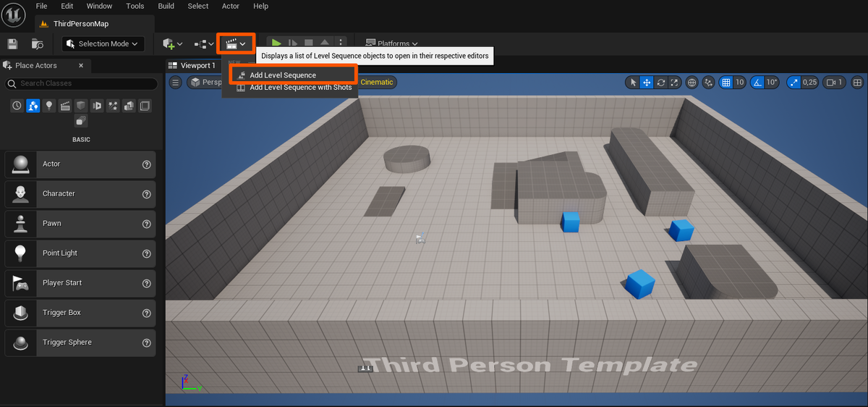Open the Tools menu
The width and height of the screenshot is (868, 407).
tap(135, 6)
